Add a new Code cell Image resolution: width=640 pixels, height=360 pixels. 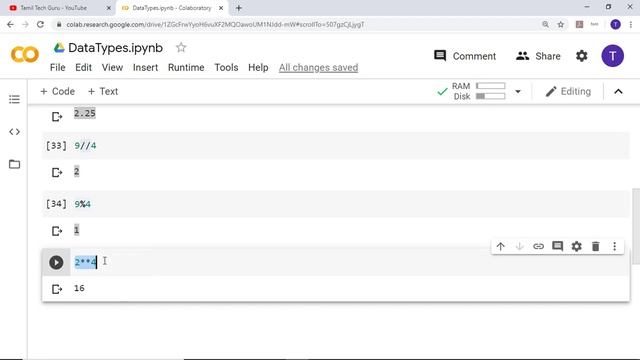point(57,91)
